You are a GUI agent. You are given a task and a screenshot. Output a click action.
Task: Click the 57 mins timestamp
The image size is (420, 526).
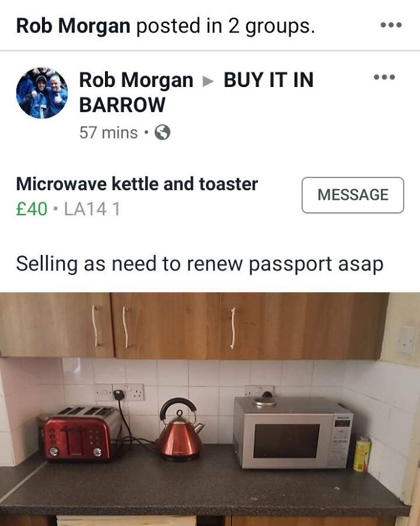[x=109, y=133]
